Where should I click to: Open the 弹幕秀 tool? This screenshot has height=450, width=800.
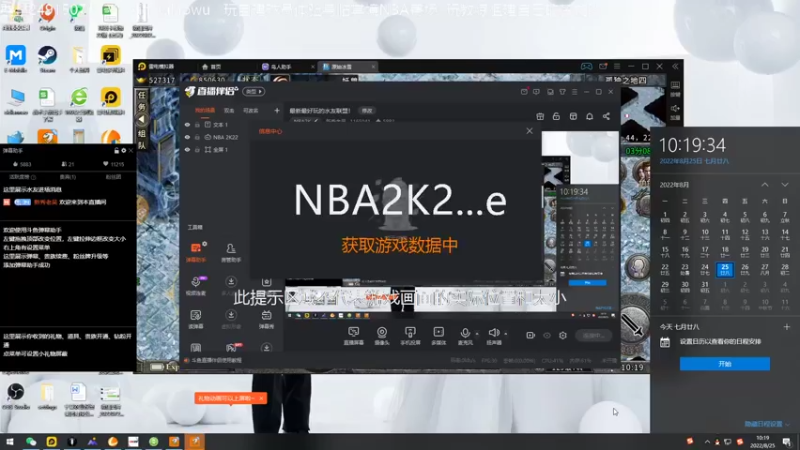pos(266,319)
